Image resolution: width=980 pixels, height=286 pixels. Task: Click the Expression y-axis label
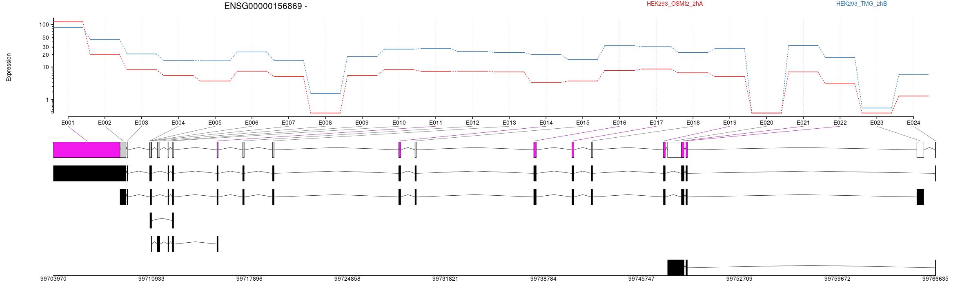pyautogui.click(x=9, y=67)
